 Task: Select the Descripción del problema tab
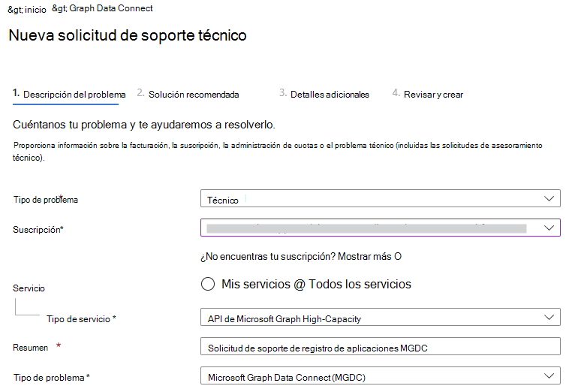click(x=69, y=95)
